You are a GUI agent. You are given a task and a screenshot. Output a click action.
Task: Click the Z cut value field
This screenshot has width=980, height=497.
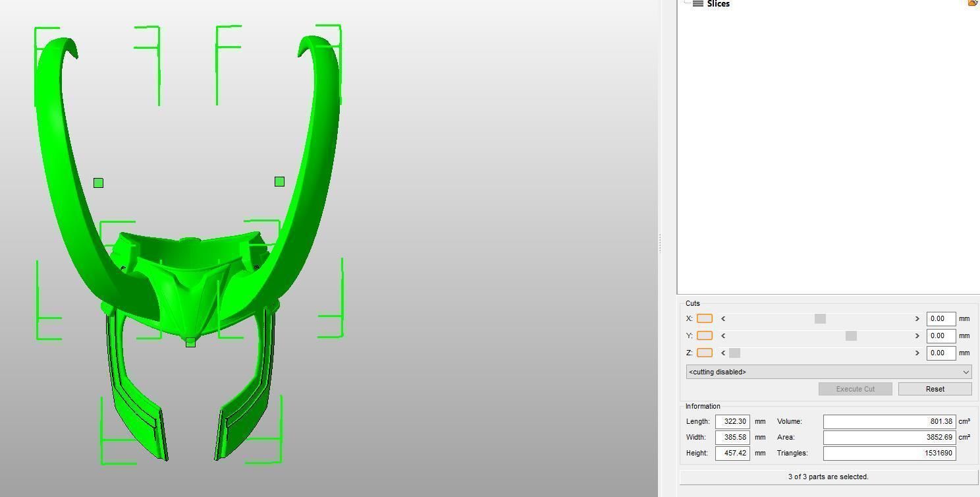[x=940, y=353]
